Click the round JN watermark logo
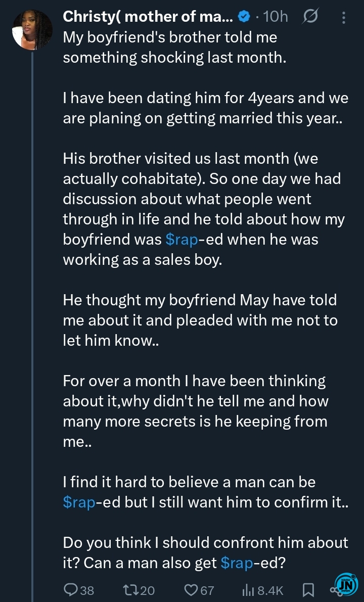Viewport: 364px width, 602px height. (347, 586)
